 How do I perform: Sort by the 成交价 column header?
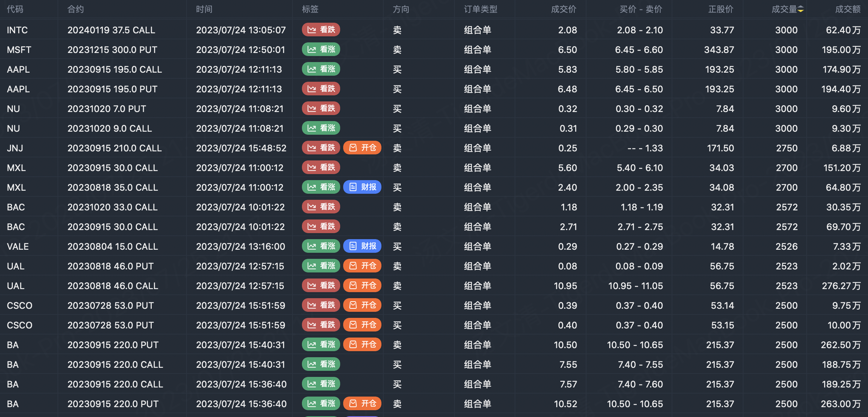point(564,9)
